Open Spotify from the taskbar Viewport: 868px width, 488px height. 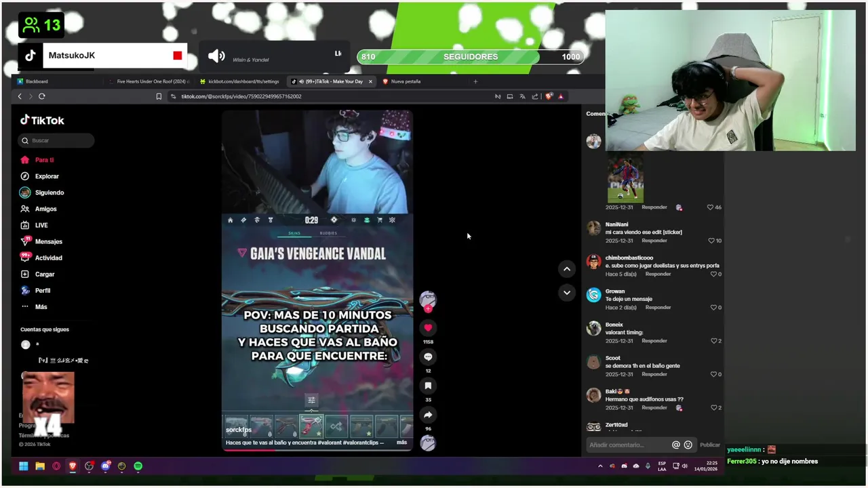click(x=138, y=466)
